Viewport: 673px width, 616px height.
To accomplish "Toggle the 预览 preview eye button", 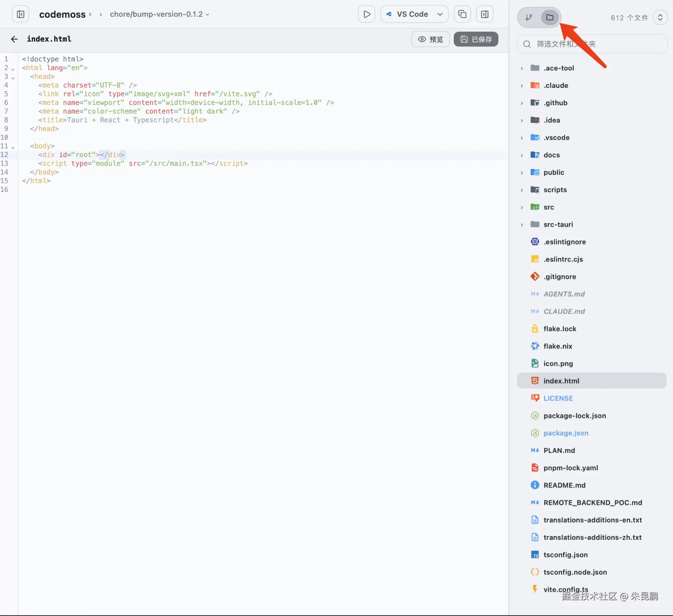I will click(x=430, y=39).
